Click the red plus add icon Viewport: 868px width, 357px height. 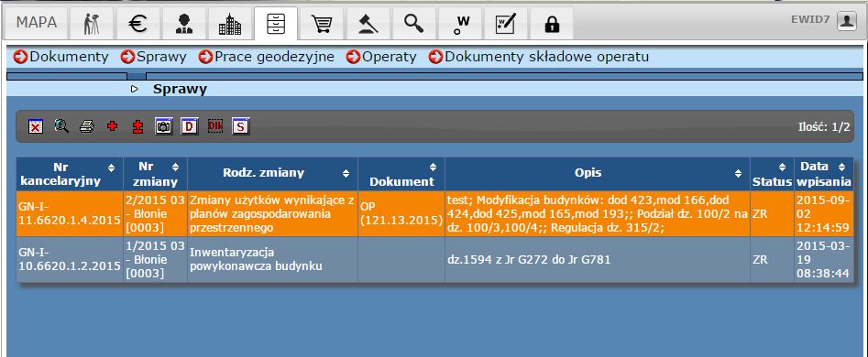point(113,126)
